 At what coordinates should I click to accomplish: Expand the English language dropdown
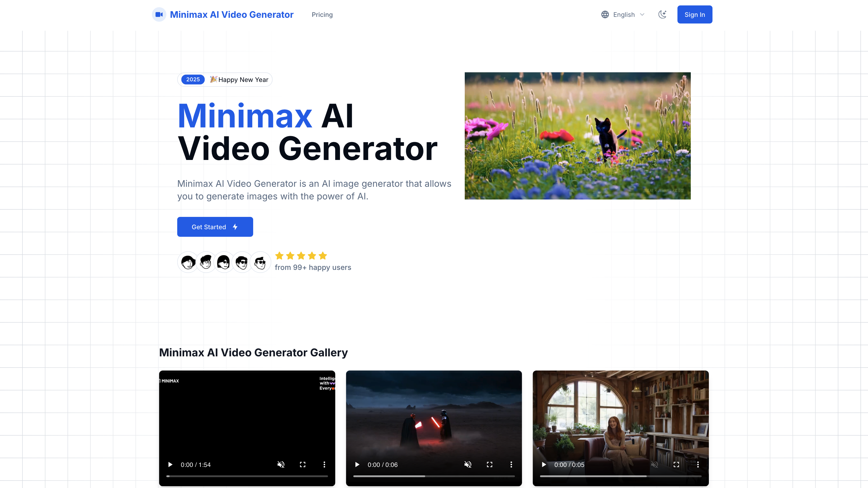[624, 14]
